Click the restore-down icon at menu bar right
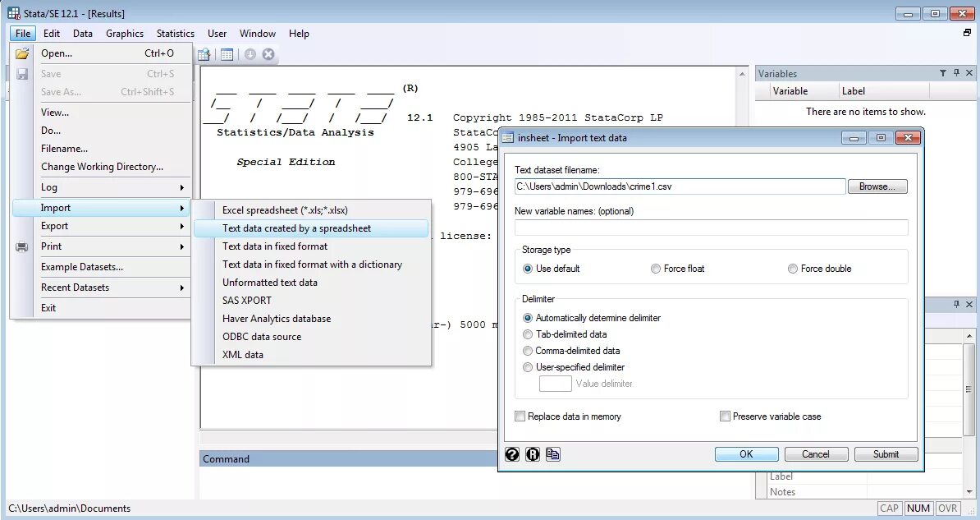Viewport: 980px width, 520px height. point(968,33)
